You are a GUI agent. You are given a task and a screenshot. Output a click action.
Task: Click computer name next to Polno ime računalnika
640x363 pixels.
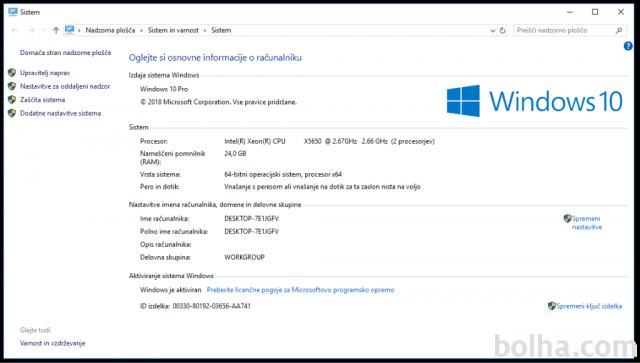251,232
